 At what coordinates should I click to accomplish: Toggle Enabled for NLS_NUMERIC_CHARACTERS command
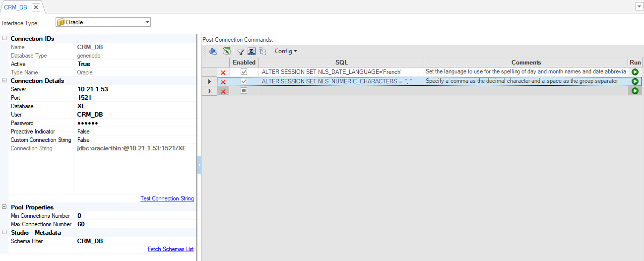244,81
